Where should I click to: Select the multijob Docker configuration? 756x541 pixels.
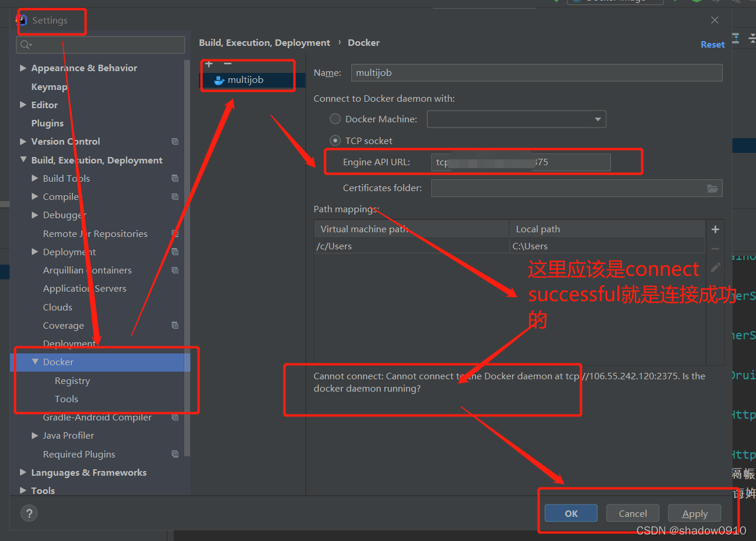point(253,80)
